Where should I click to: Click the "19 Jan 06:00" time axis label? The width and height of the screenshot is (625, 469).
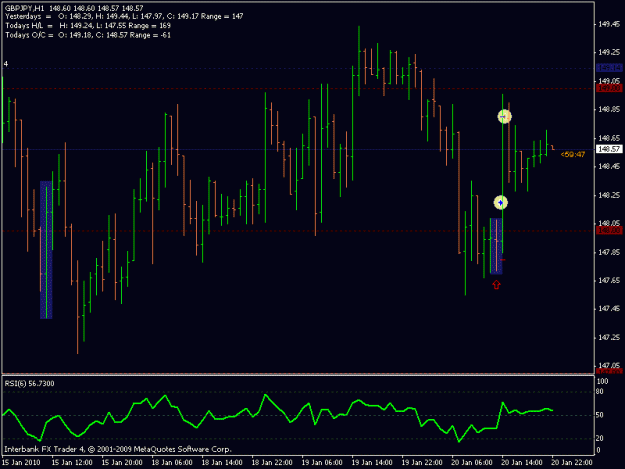tap(322, 463)
